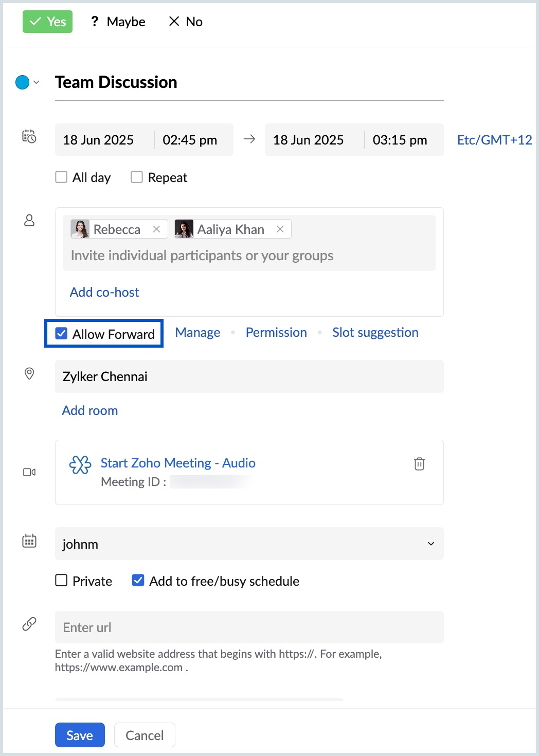Click the participants person icon
The image size is (539, 756).
(x=29, y=221)
